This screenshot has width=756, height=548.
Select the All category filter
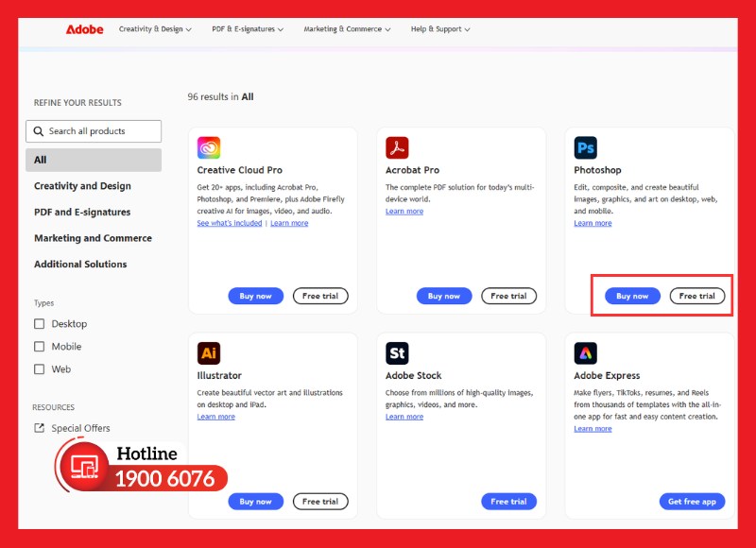94,160
